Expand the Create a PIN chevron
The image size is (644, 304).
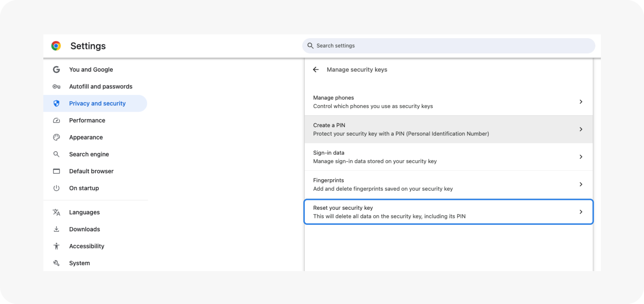click(x=580, y=129)
